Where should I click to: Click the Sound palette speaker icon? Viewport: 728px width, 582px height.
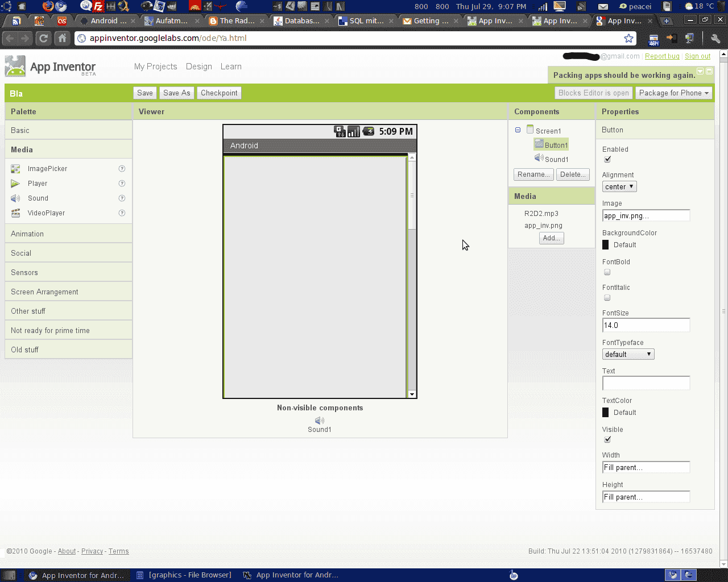15,198
